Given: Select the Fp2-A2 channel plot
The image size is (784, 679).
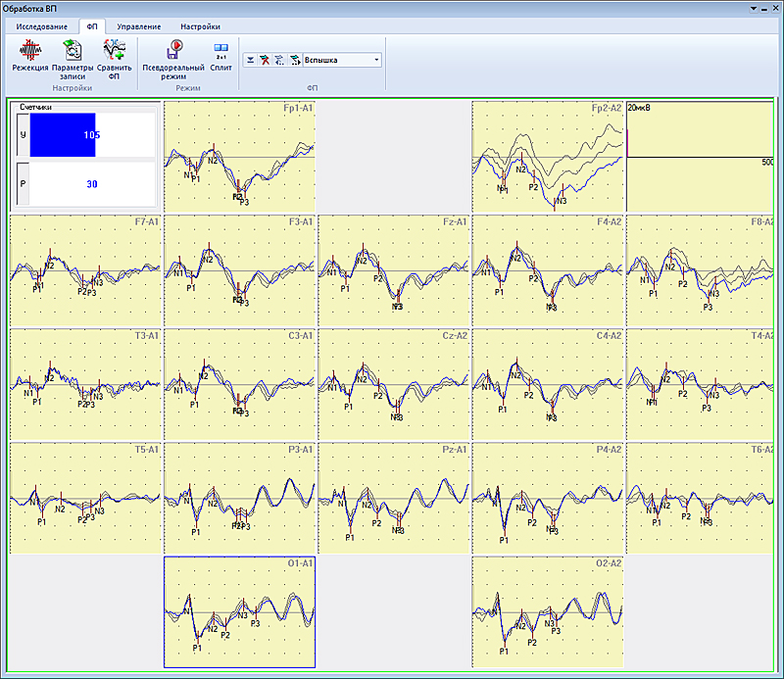Looking at the screenshot, I should [x=548, y=157].
